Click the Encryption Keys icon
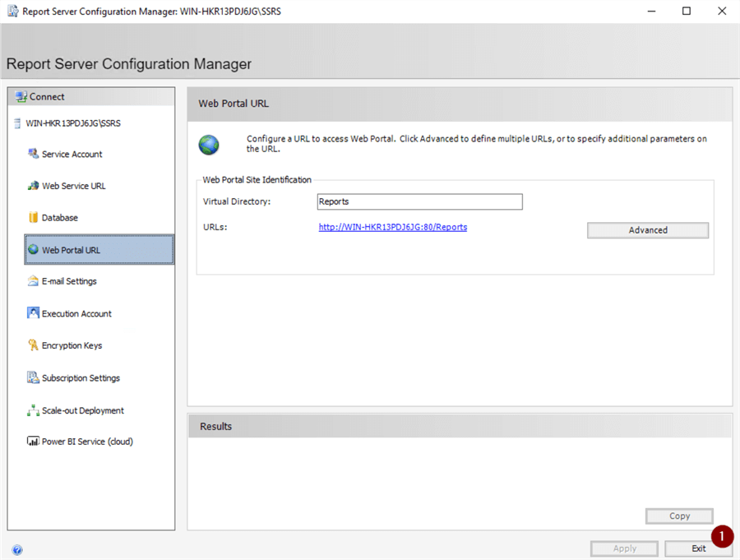Viewport: 740px width, 560px height. point(33,345)
